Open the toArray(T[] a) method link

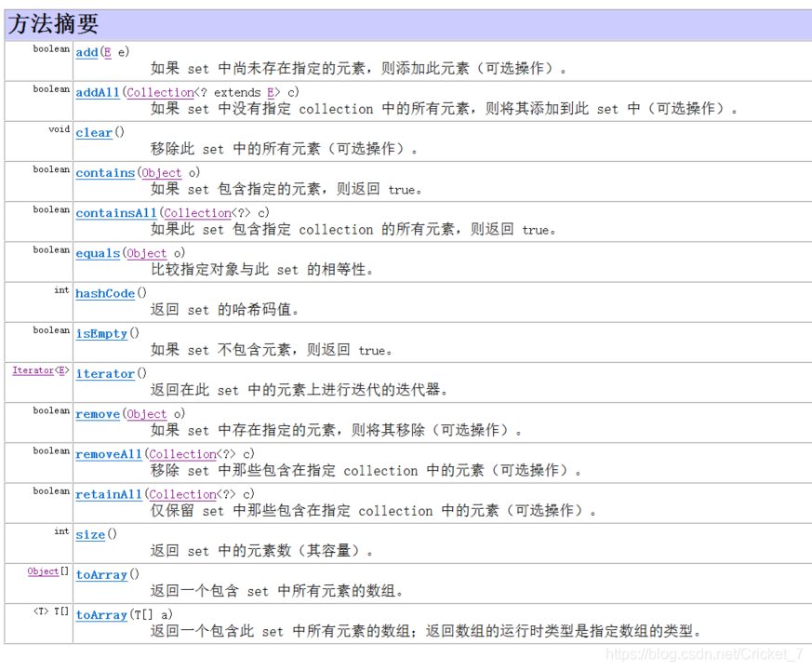(101, 615)
